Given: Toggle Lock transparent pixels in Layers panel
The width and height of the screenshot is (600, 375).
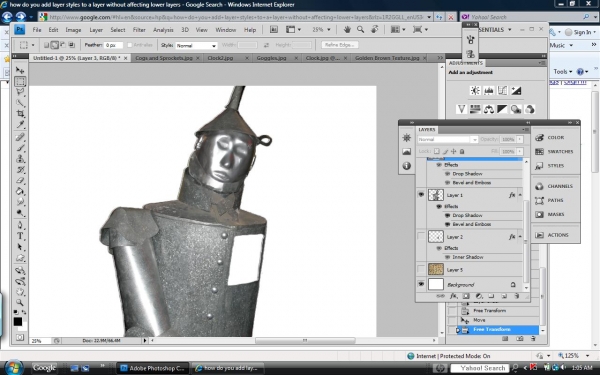Looking at the screenshot, I should [x=437, y=151].
